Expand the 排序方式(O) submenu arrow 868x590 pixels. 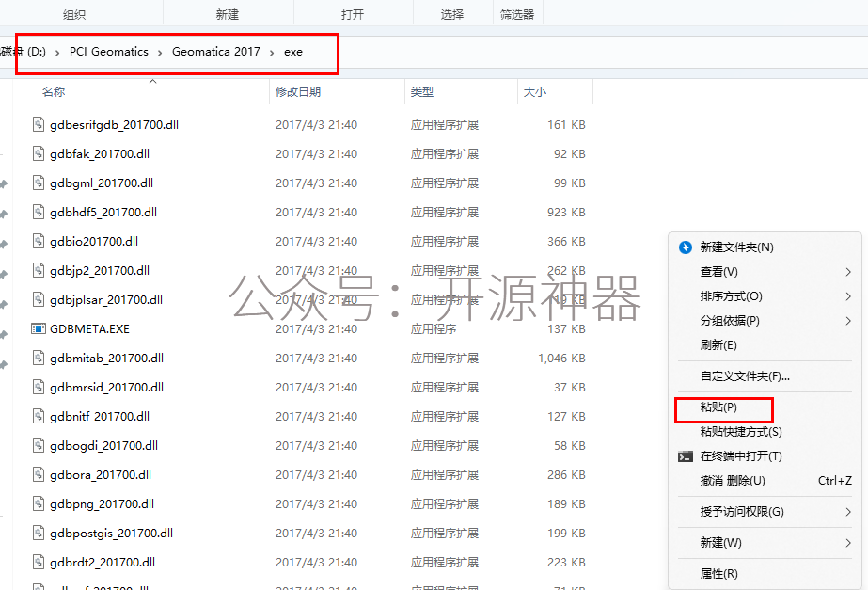[848, 296]
